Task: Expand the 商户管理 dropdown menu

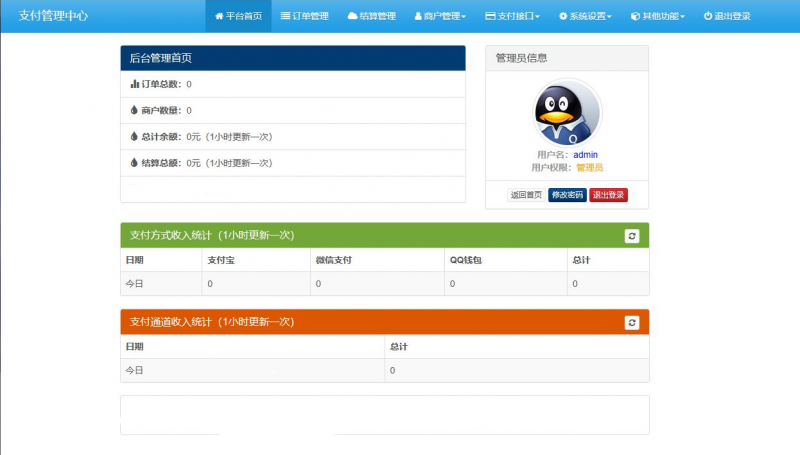Action: pyautogui.click(x=440, y=16)
